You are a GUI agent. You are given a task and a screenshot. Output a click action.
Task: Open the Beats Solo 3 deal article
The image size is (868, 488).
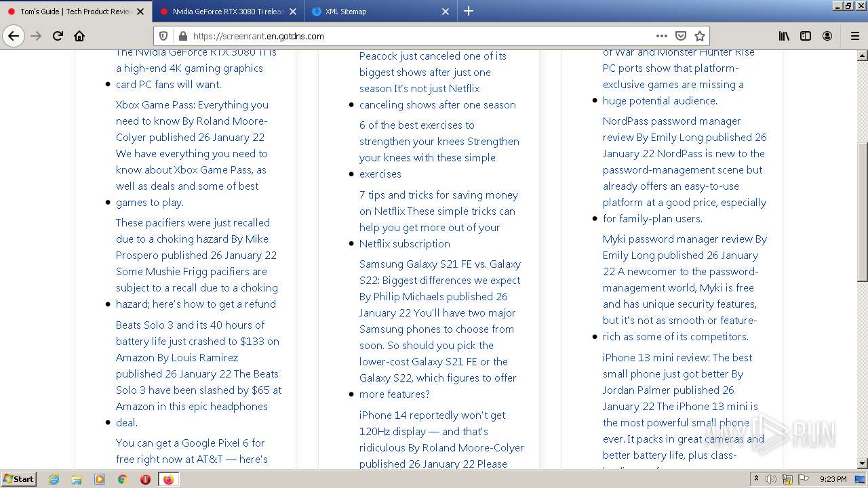[x=198, y=373]
